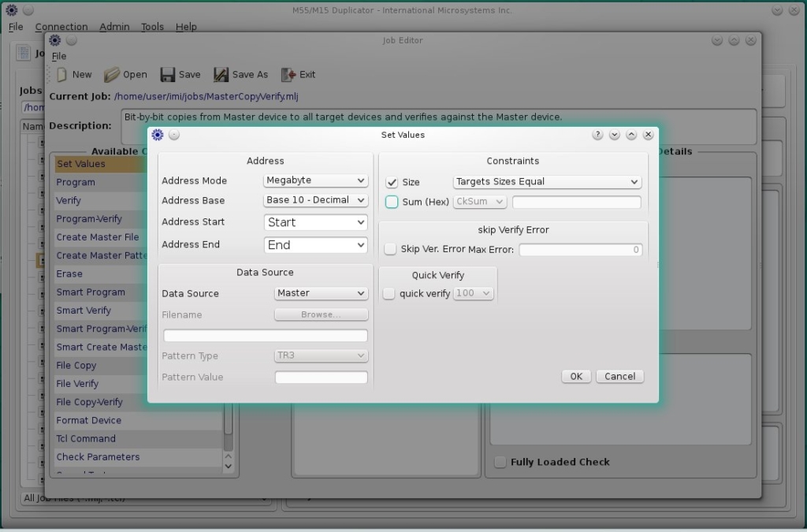Select Set Values in available commands list
The width and height of the screenshot is (807, 532).
pos(102,164)
